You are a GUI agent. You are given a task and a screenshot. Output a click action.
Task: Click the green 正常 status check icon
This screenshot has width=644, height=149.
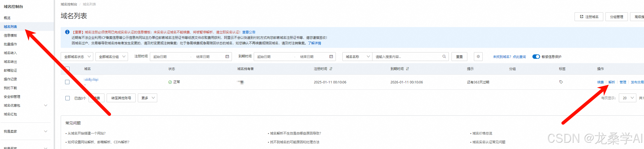(170, 82)
